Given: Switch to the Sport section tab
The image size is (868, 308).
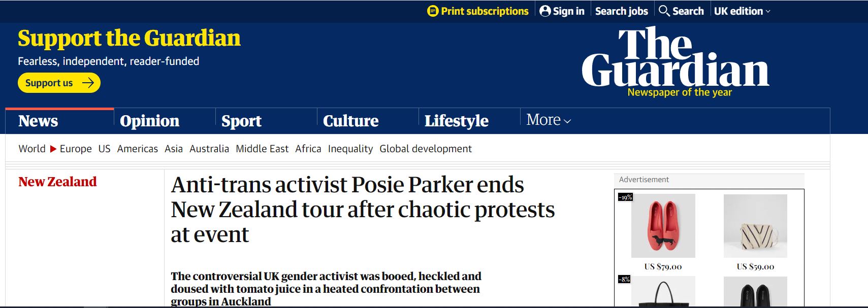Looking at the screenshot, I should point(241,121).
